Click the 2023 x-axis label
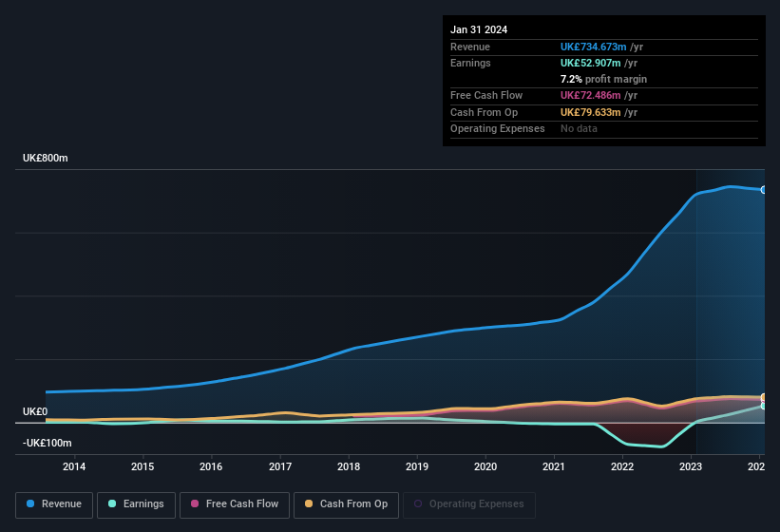The width and height of the screenshot is (780, 532). point(691,466)
